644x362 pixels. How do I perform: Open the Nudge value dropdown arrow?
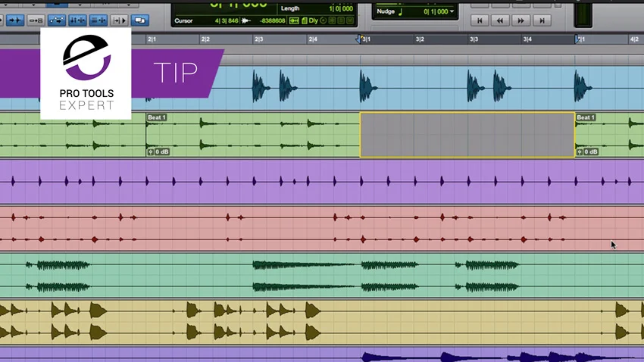tap(452, 11)
